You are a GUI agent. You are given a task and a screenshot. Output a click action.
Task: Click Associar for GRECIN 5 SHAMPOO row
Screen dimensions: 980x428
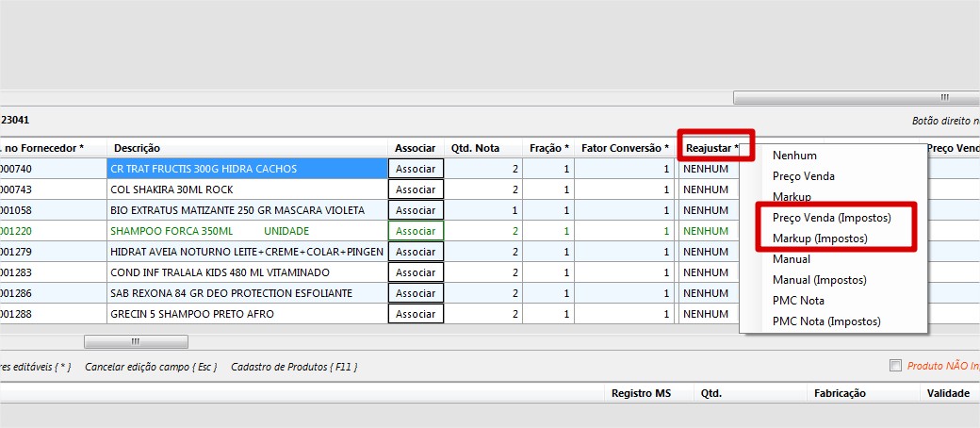pyautogui.click(x=416, y=314)
